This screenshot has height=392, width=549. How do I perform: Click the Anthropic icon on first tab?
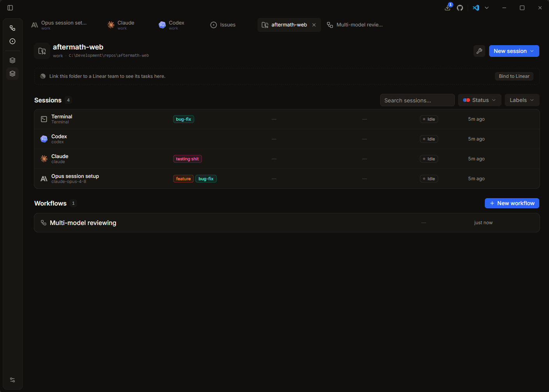click(x=35, y=25)
